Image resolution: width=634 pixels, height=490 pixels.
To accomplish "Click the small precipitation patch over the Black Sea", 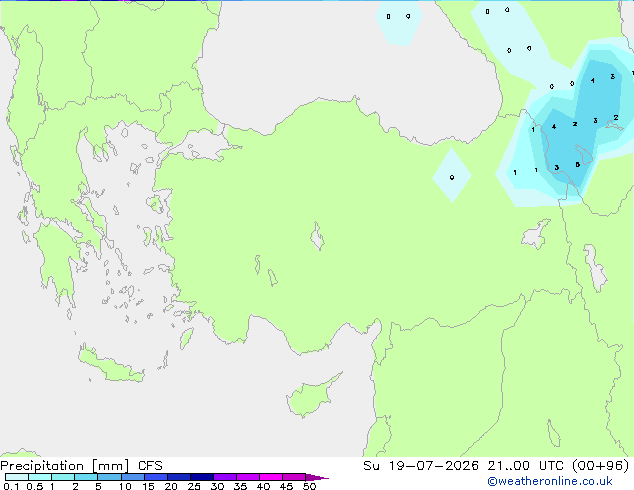I will (398, 22).
